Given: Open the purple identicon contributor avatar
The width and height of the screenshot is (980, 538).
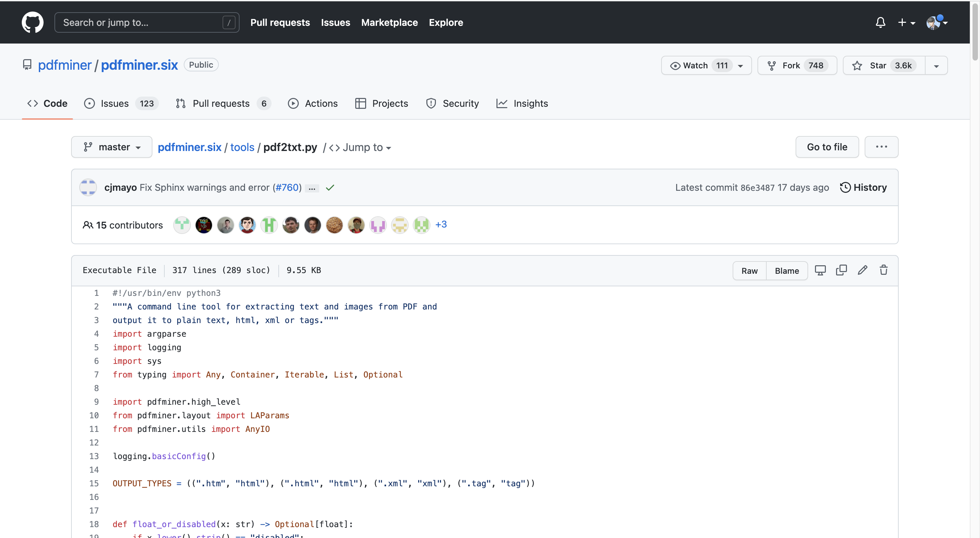Looking at the screenshot, I should [378, 225].
